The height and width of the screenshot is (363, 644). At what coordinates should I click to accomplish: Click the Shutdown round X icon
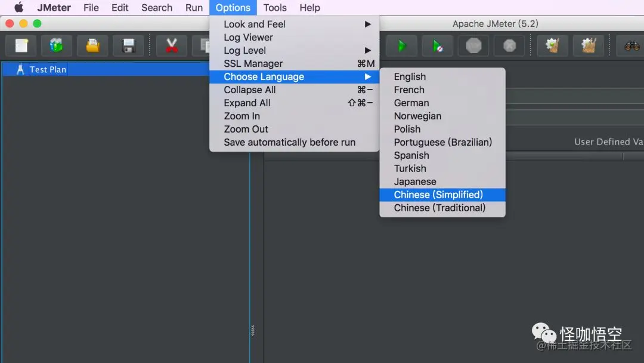[x=509, y=45]
